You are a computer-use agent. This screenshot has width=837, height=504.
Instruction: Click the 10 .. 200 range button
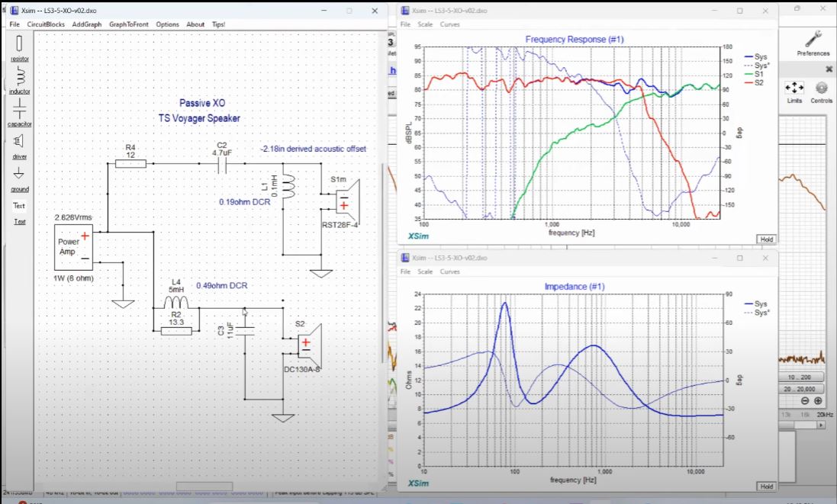click(799, 377)
